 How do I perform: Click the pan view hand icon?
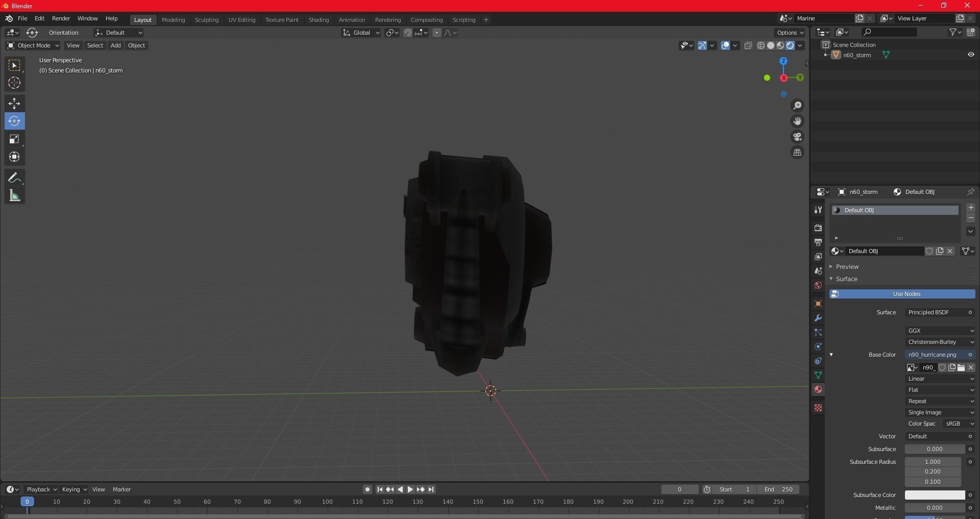pyautogui.click(x=797, y=121)
